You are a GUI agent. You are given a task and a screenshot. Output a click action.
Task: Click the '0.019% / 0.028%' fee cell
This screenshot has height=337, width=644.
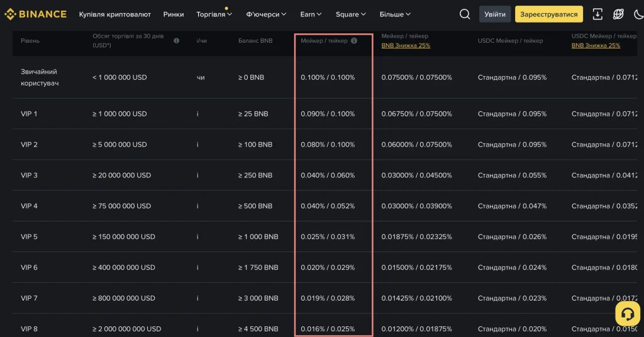point(328,298)
